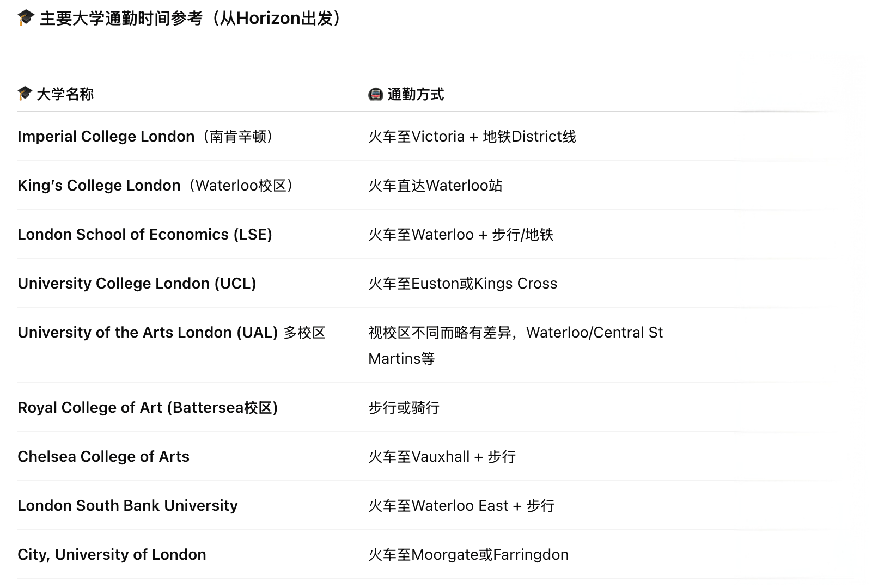The image size is (878, 588).
Task: Select the 大学名称 column header
Action: pyautogui.click(x=65, y=94)
